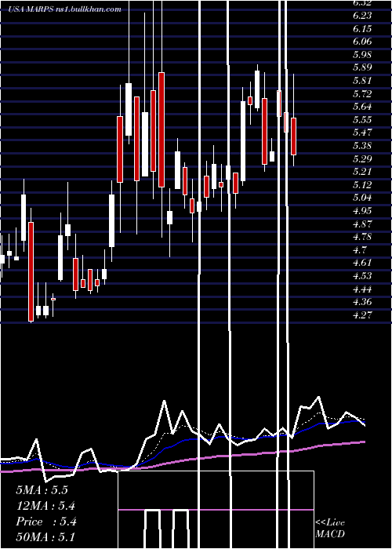This screenshot has height=549, width=392.
Task: Click the Price : 5.4 readout
Action: 45,522
